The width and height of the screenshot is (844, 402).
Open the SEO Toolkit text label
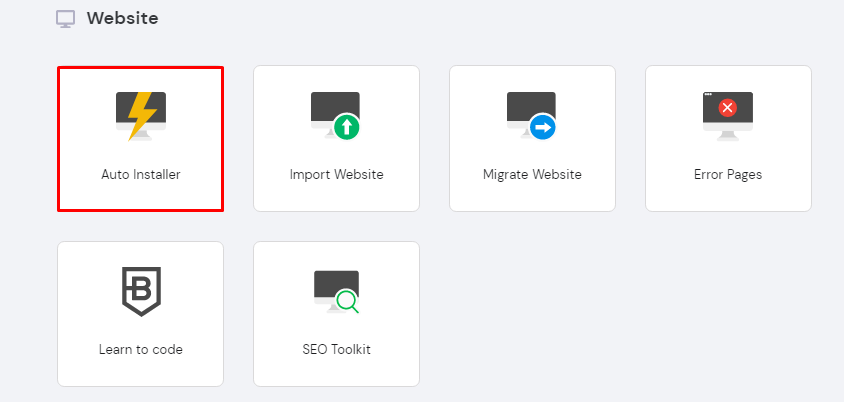(x=336, y=350)
